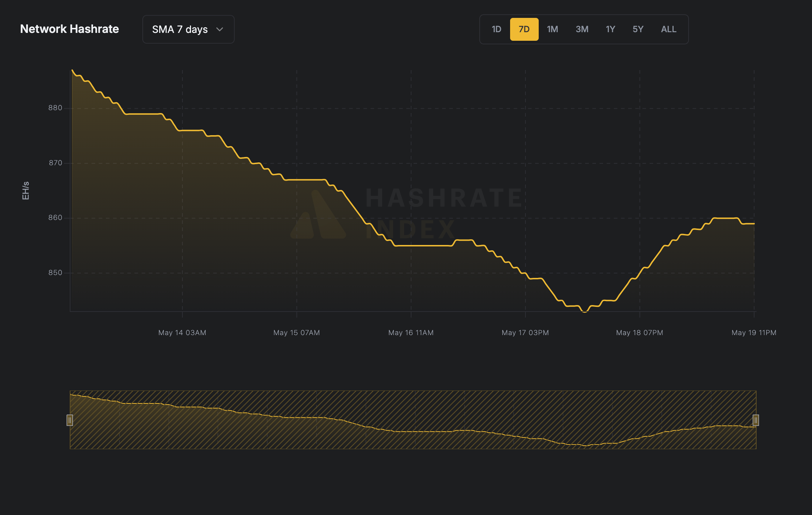The width and height of the screenshot is (812, 515).
Task: Select the 1Y range button
Action: (x=610, y=29)
